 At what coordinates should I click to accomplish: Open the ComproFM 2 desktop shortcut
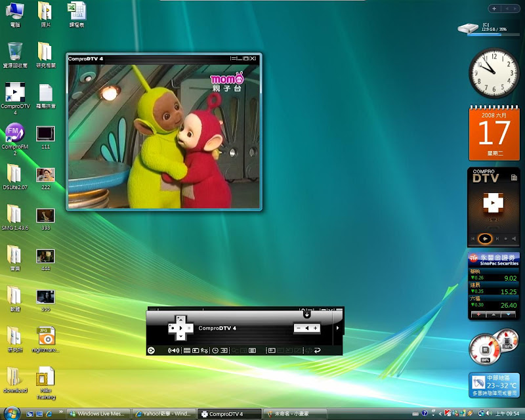click(x=14, y=138)
